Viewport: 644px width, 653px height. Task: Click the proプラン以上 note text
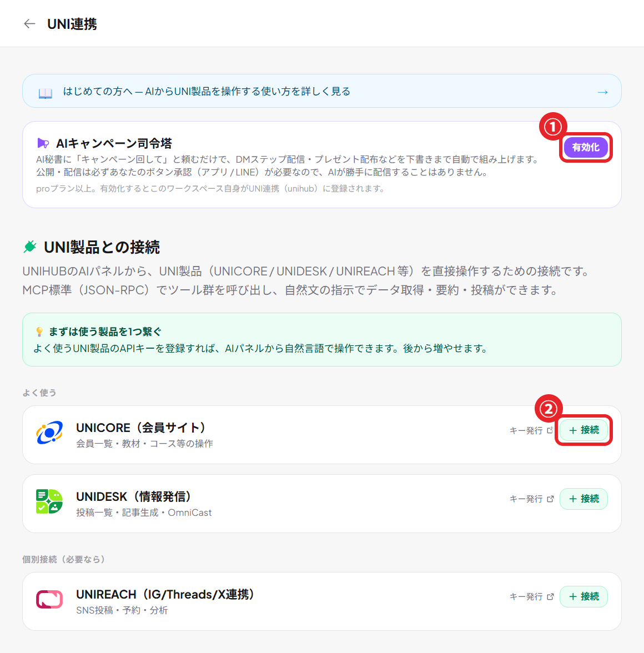[x=210, y=189]
